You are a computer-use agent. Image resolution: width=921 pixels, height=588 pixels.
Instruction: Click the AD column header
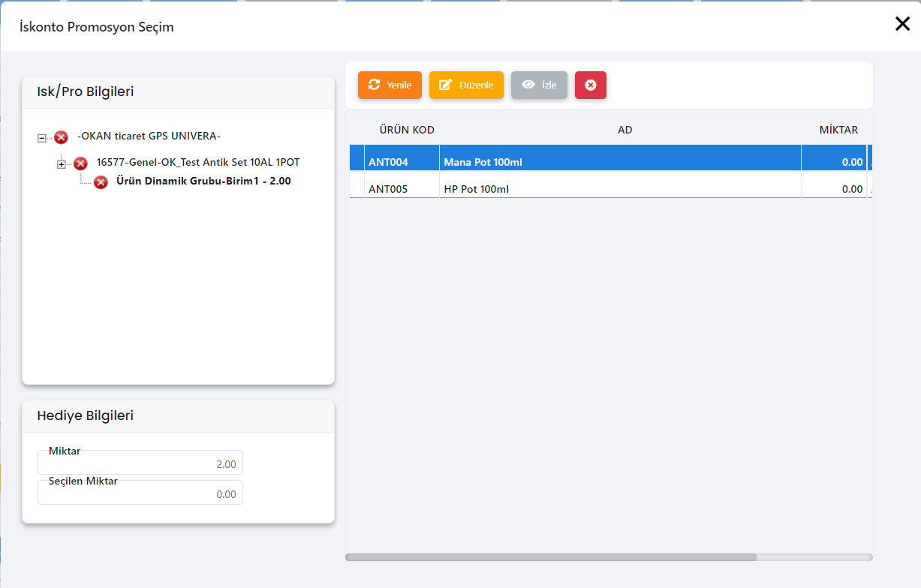pyautogui.click(x=625, y=130)
